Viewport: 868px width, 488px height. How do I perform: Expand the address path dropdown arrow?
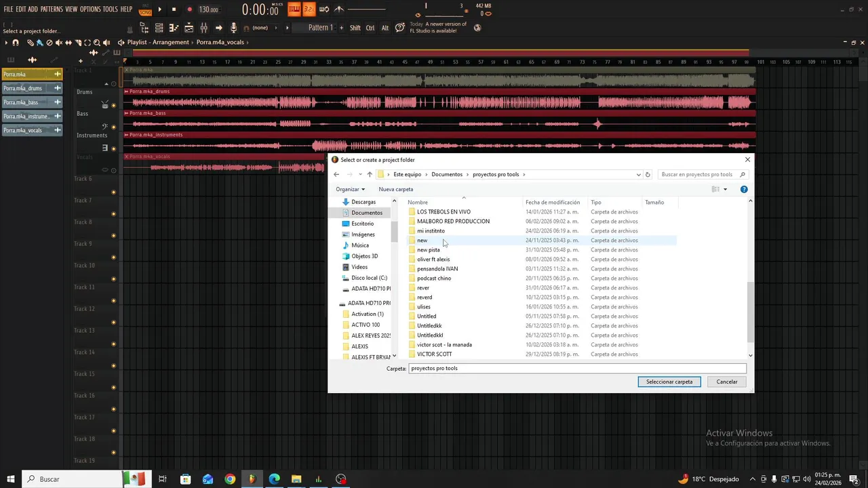pyautogui.click(x=638, y=174)
